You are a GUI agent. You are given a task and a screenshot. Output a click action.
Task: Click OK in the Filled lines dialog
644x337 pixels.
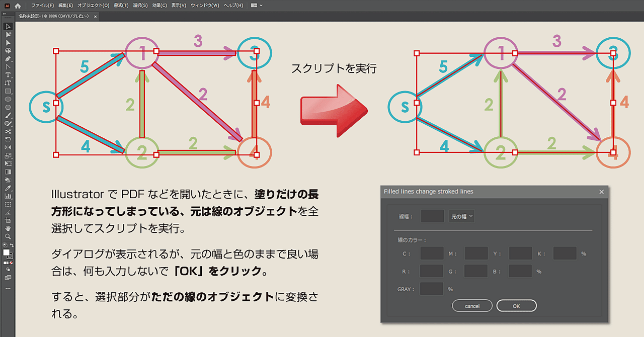tap(516, 305)
